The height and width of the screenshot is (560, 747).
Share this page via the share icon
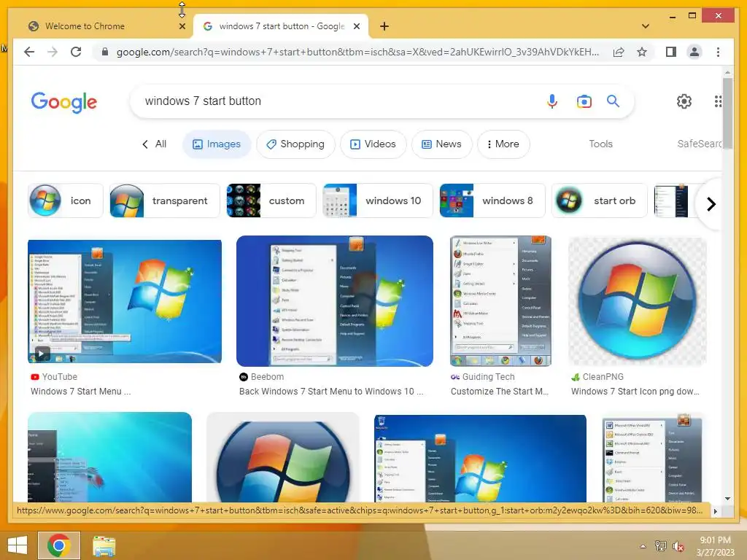619,52
